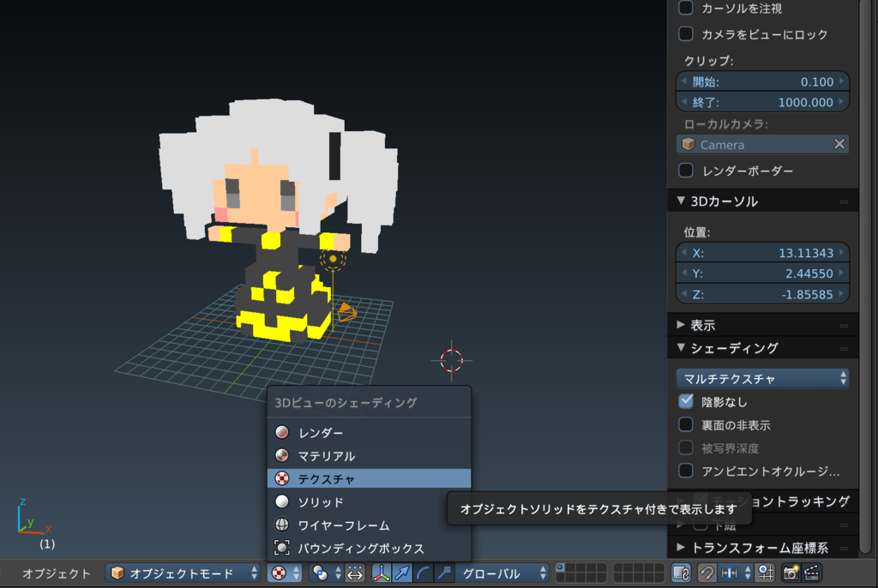The height and width of the screenshot is (588, 878).
Task: Open the マルチテクスチャ shading dropdown
Action: pyautogui.click(x=762, y=379)
